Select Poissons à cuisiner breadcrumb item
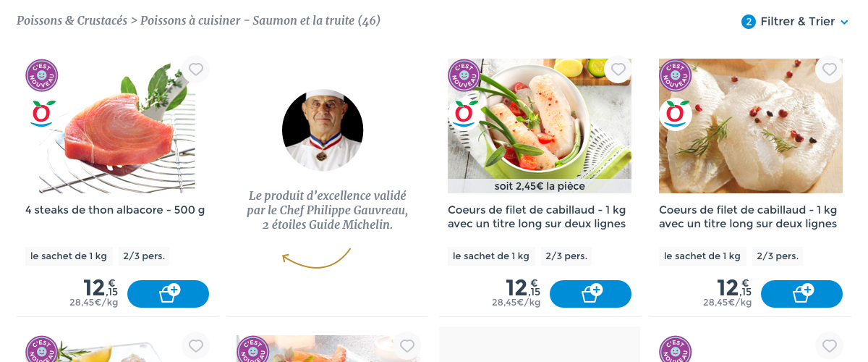 [x=190, y=20]
